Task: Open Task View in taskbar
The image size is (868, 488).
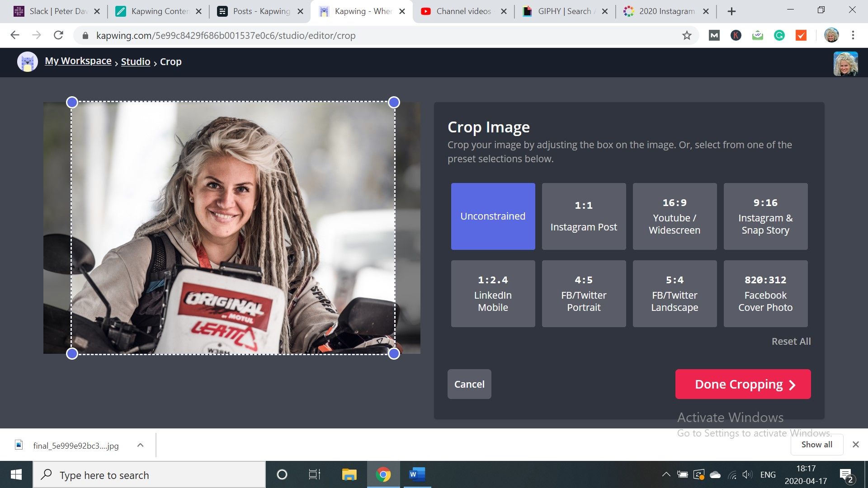Action: (x=314, y=474)
